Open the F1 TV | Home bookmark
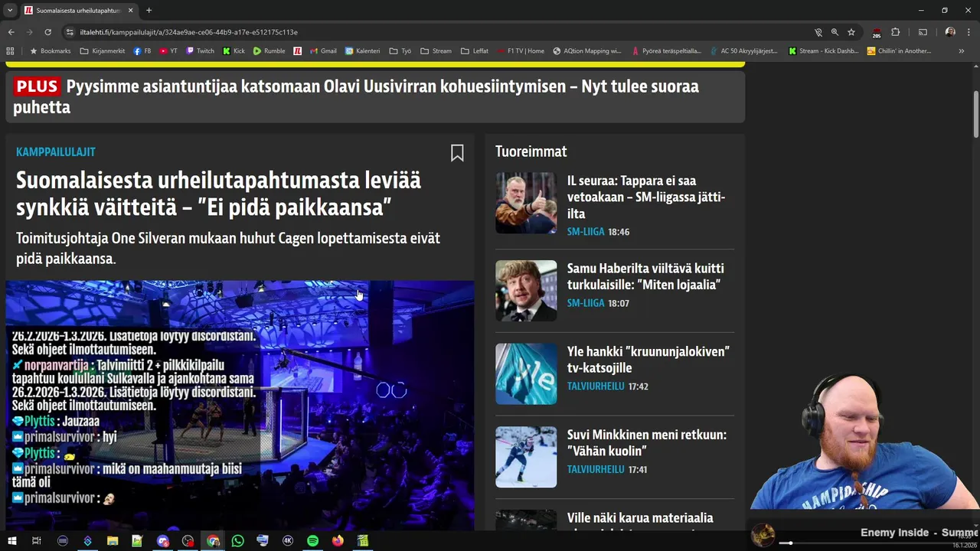The width and height of the screenshot is (980, 551). pos(521,51)
